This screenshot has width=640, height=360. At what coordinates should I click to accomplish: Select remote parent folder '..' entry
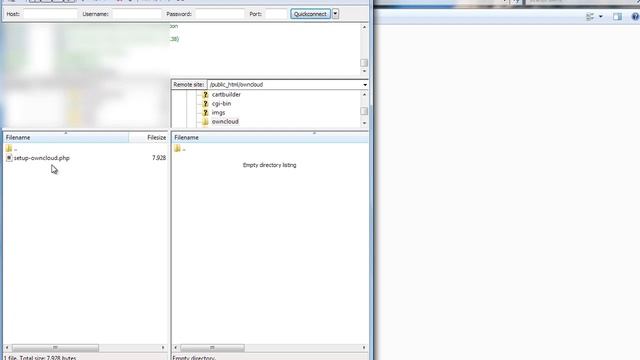click(x=180, y=149)
